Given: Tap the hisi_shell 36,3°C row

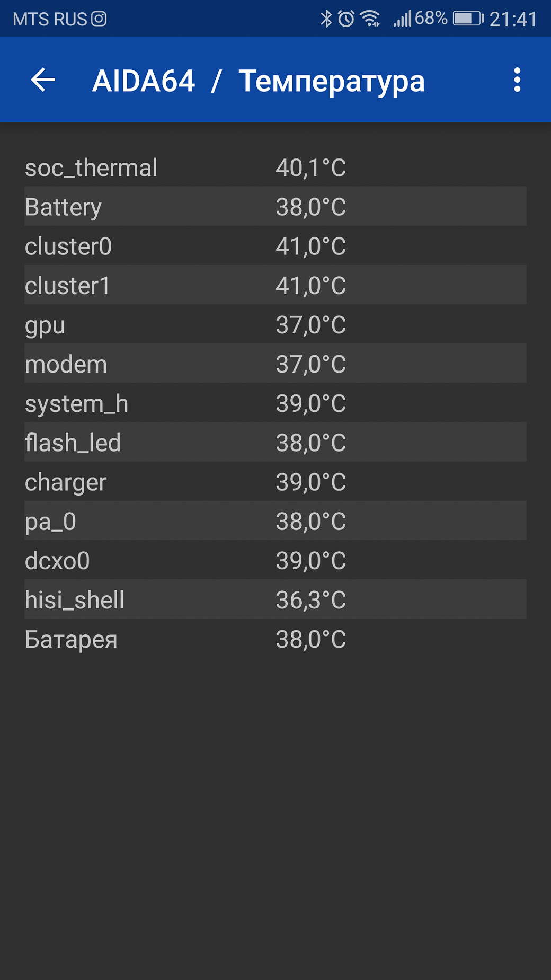Looking at the screenshot, I should (x=275, y=599).
